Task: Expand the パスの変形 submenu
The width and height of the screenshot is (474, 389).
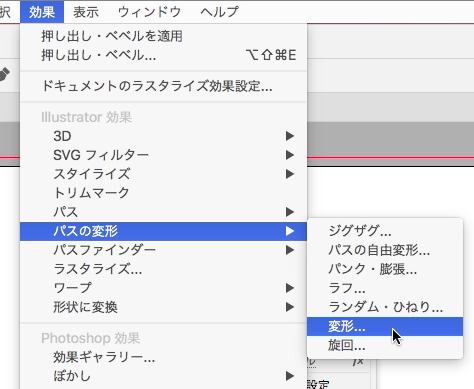Action: (x=163, y=231)
